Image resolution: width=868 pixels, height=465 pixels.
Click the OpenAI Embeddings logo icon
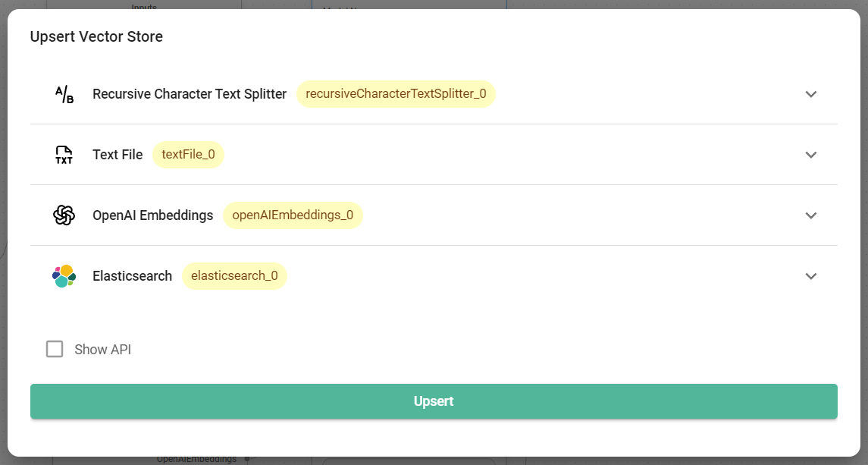64,215
